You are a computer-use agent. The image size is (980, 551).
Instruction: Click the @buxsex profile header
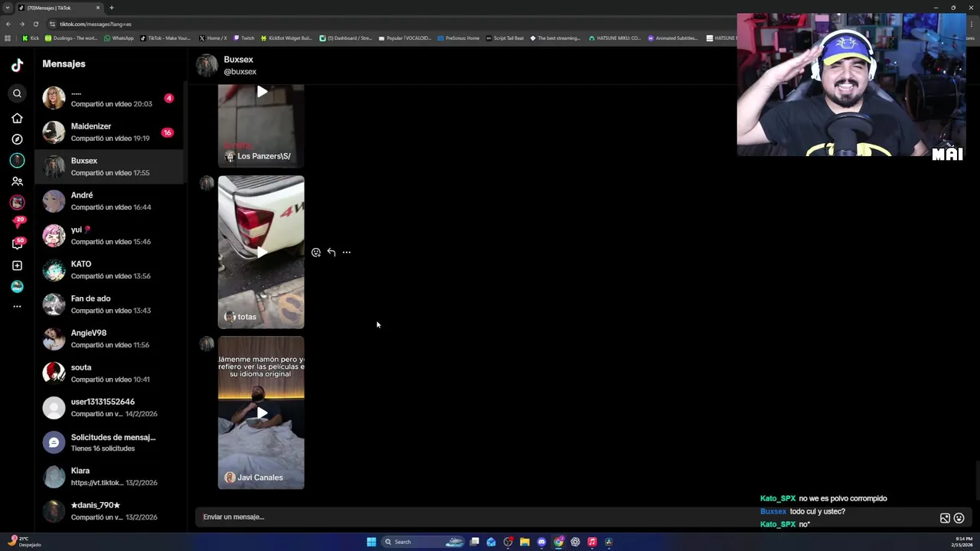pyautogui.click(x=227, y=65)
